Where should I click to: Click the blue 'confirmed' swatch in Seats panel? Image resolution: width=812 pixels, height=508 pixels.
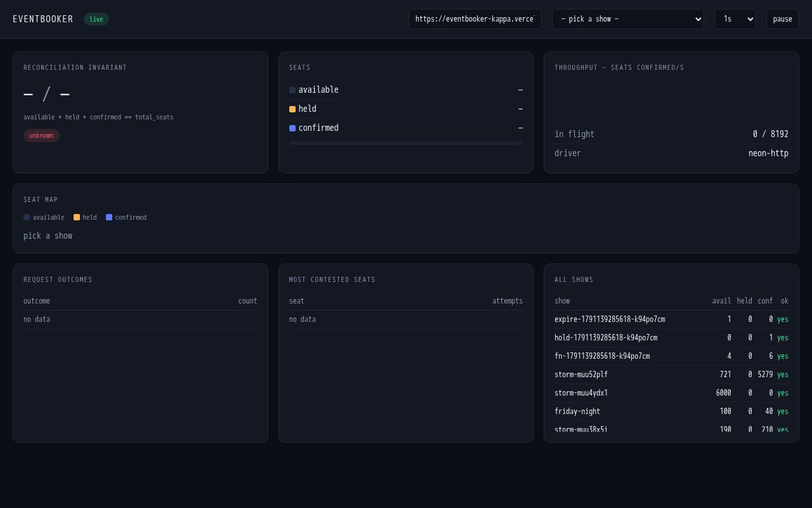click(292, 128)
